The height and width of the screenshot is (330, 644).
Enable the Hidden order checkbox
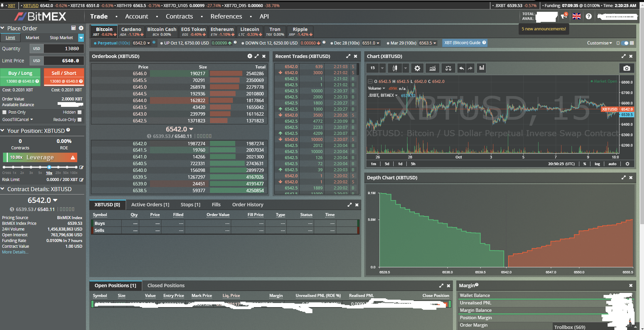pos(80,112)
